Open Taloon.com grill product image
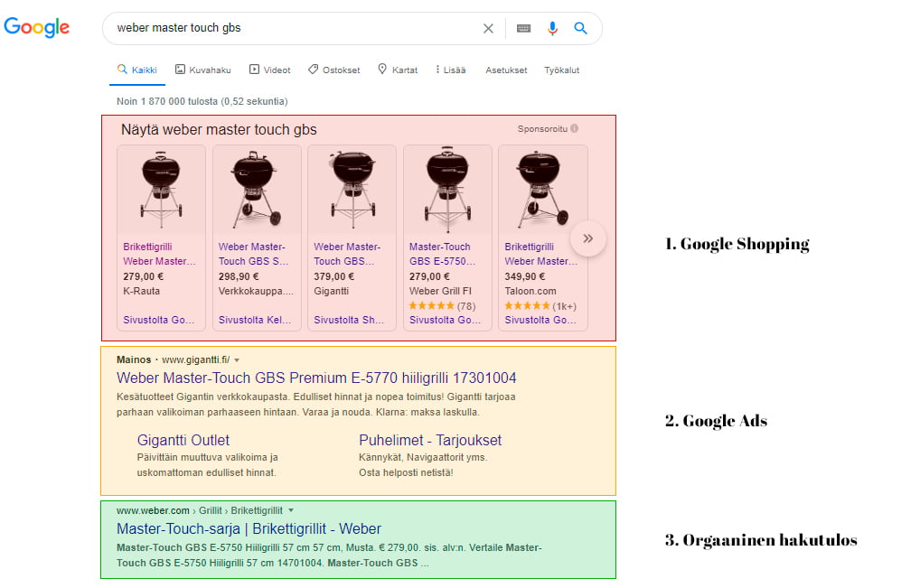The image size is (920, 588). [543, 190]
